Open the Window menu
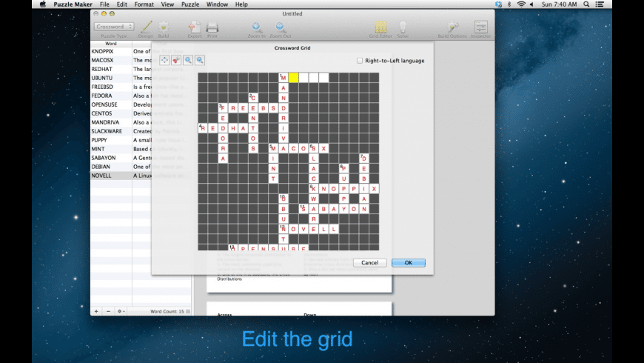Viewport: 644px width, 363px height. coord(218,4)
